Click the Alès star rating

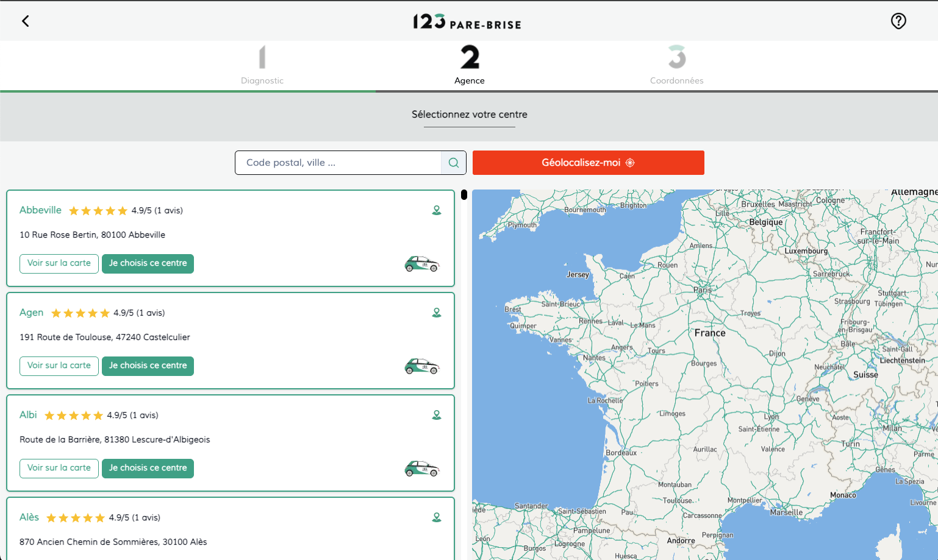pos(76,518)
